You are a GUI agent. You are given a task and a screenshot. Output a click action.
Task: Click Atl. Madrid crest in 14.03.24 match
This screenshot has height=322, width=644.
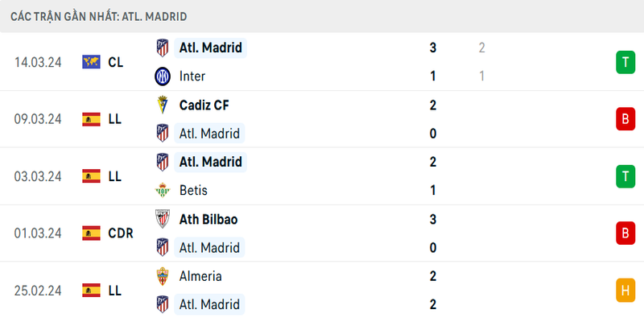(x=163, y=47)
